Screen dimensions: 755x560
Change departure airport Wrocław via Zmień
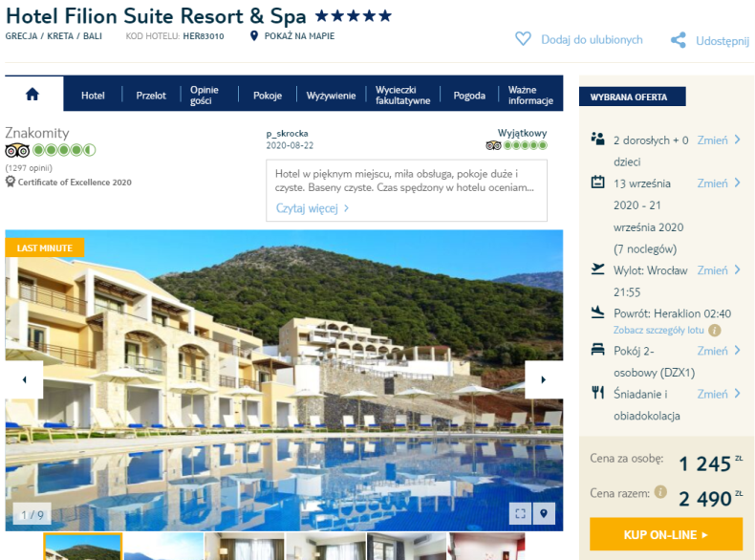pyautogui.click(x=719, y=270)
